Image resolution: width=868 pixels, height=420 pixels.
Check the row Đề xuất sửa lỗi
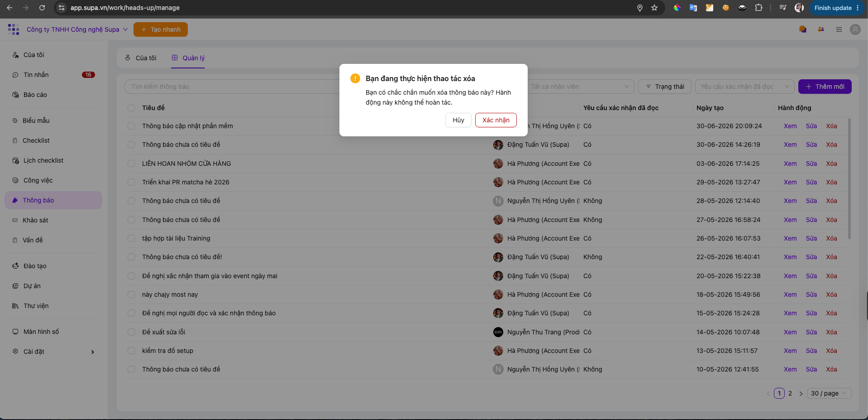[x=131, y=332]
